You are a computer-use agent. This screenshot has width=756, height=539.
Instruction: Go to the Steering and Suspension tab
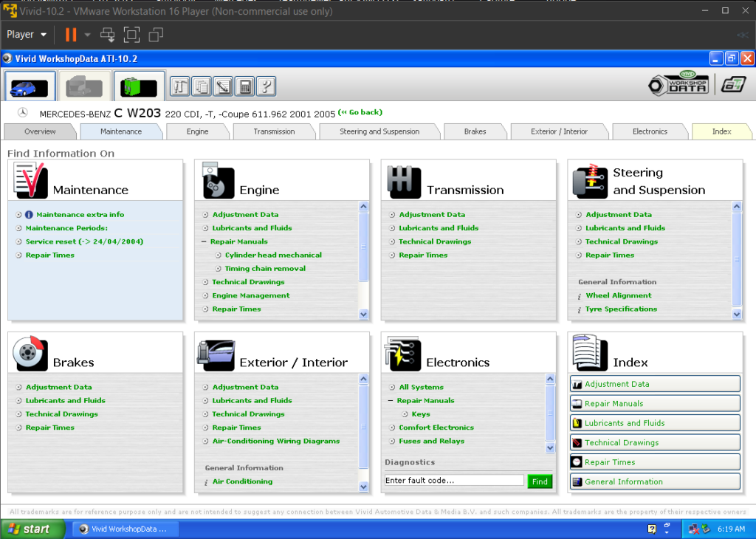[379, 131]
